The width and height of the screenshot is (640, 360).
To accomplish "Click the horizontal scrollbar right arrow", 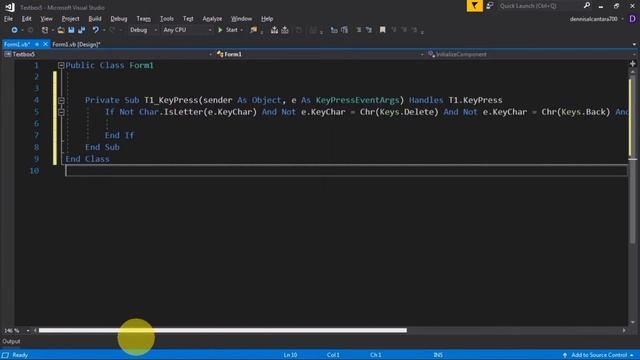I will (x=624, y=330).
